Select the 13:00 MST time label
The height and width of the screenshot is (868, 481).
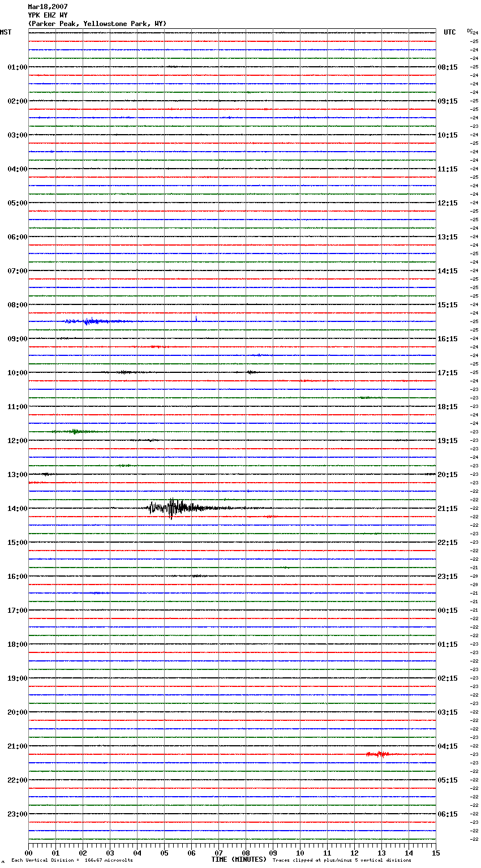point(18,475)
